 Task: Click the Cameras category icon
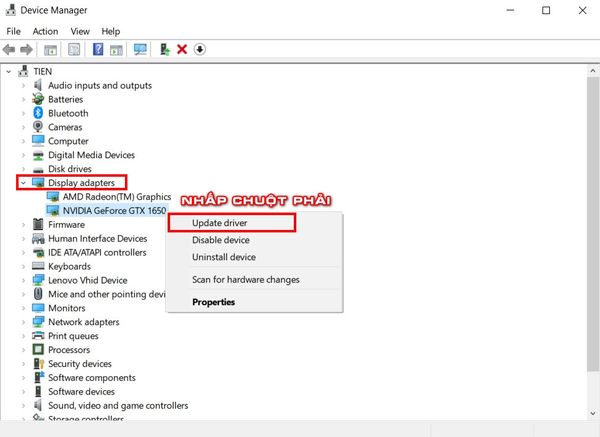[38, 127]
